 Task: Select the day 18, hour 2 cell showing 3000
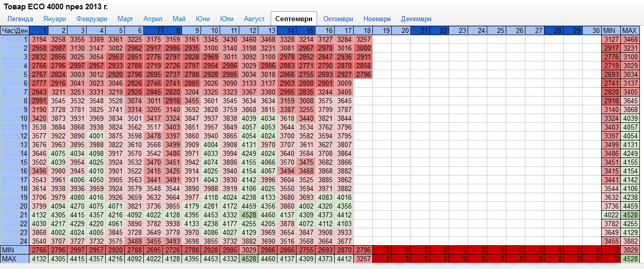pyautogui.click(x=363, y=48)
